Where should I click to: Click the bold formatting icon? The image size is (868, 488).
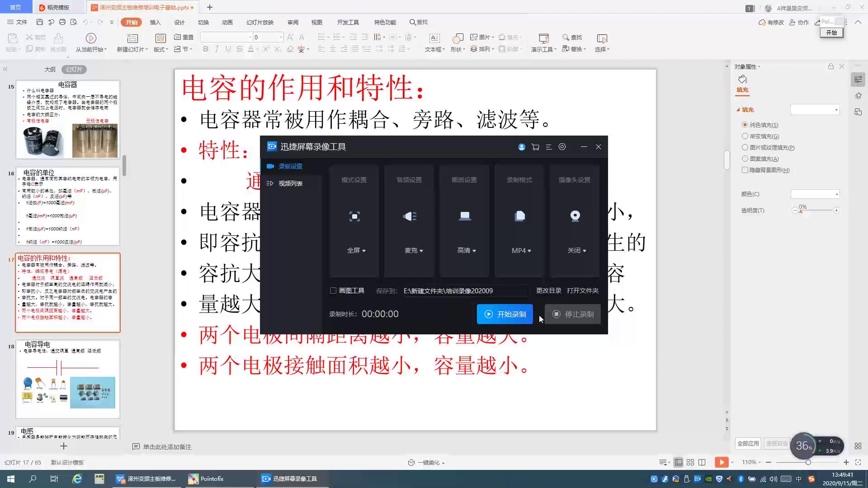tap(206, 49)
